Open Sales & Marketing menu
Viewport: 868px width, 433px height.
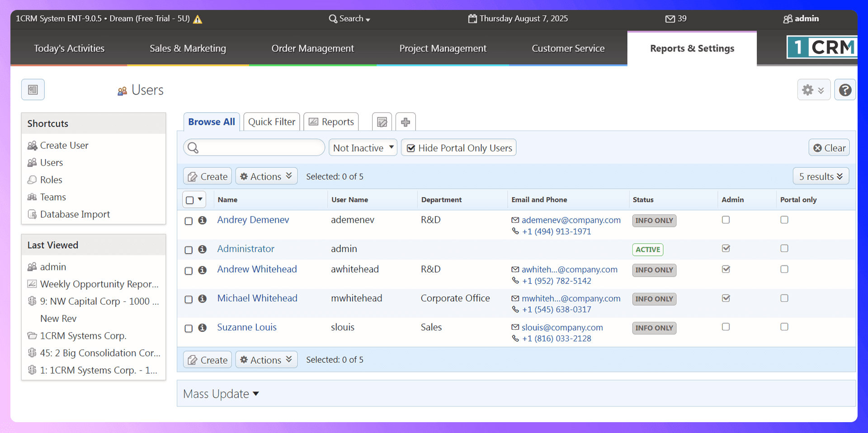pyautogui.click(x=188, y=48)
